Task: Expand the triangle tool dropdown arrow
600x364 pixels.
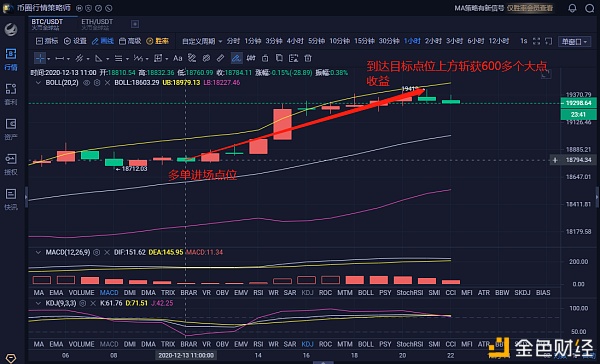Action: [107, 59]
